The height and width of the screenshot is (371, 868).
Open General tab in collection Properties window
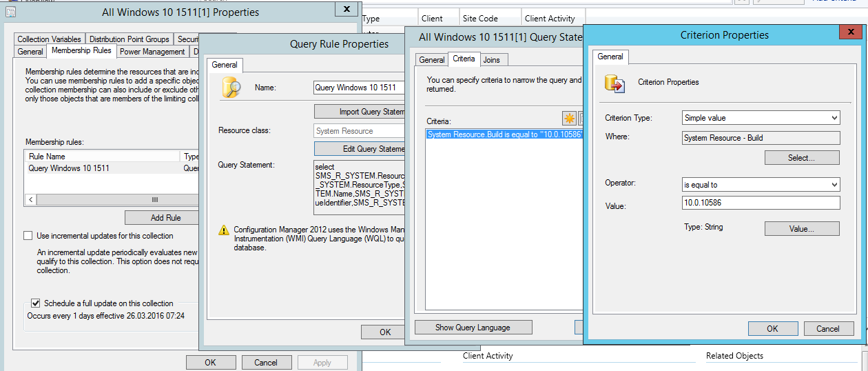coord(30,51)
